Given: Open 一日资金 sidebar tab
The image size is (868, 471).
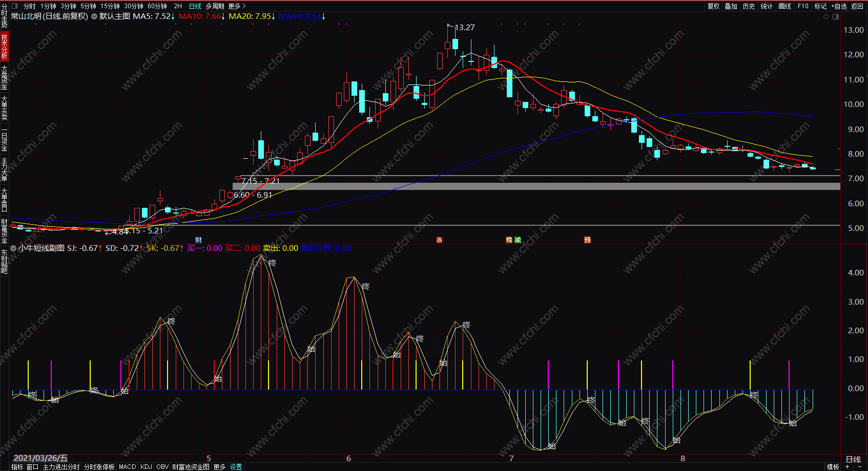Looking at the screenshot, I should (4, 139).
